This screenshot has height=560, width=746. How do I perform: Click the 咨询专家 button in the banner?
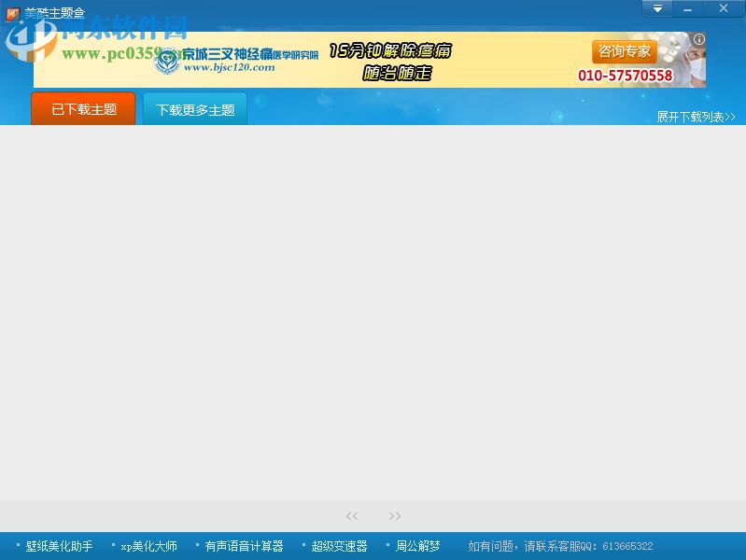[625, 51]
